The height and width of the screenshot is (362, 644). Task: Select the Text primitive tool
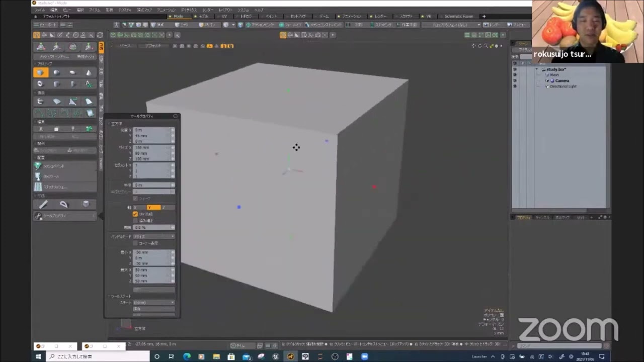[x=89, y=83]
